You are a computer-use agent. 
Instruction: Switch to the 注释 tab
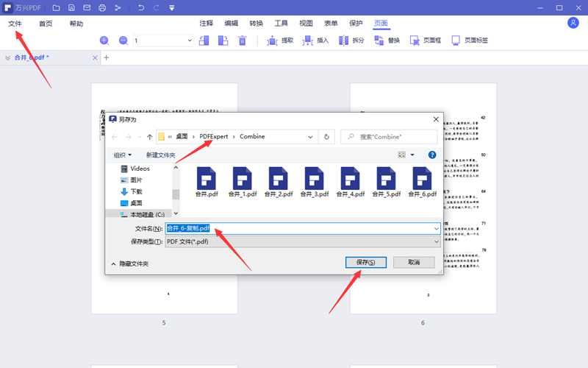(207, 24)
